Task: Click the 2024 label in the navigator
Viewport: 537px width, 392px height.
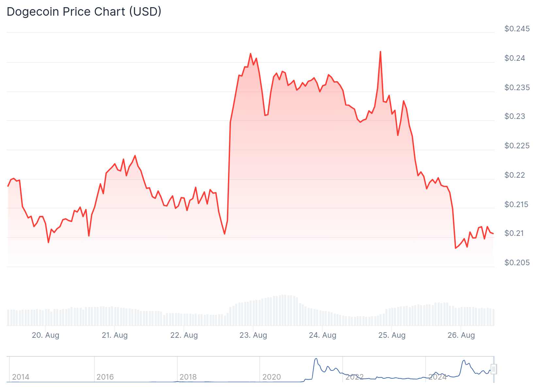Action: [x=437, y=377]
